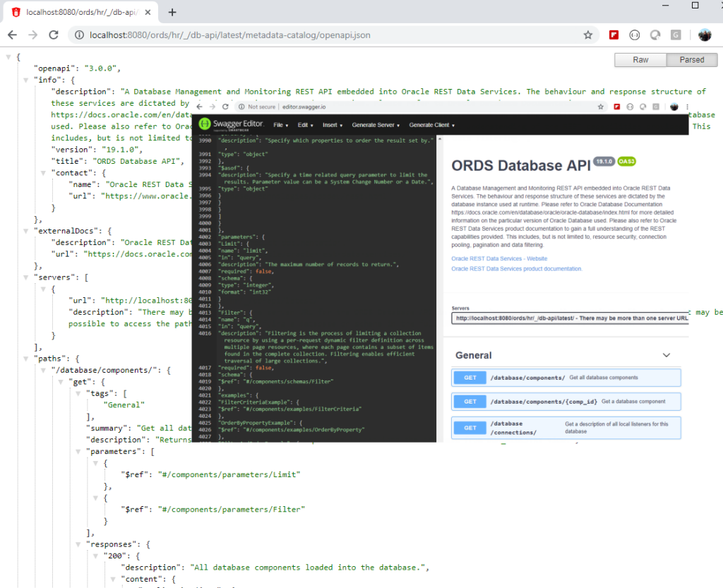This screenshot has height=588, width=723.
Task: Collapse the "externalDocs" node
Action: point(26,232)
